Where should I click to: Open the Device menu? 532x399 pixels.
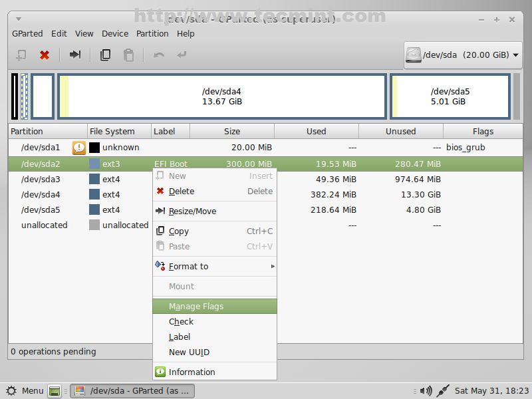(115, 34)
